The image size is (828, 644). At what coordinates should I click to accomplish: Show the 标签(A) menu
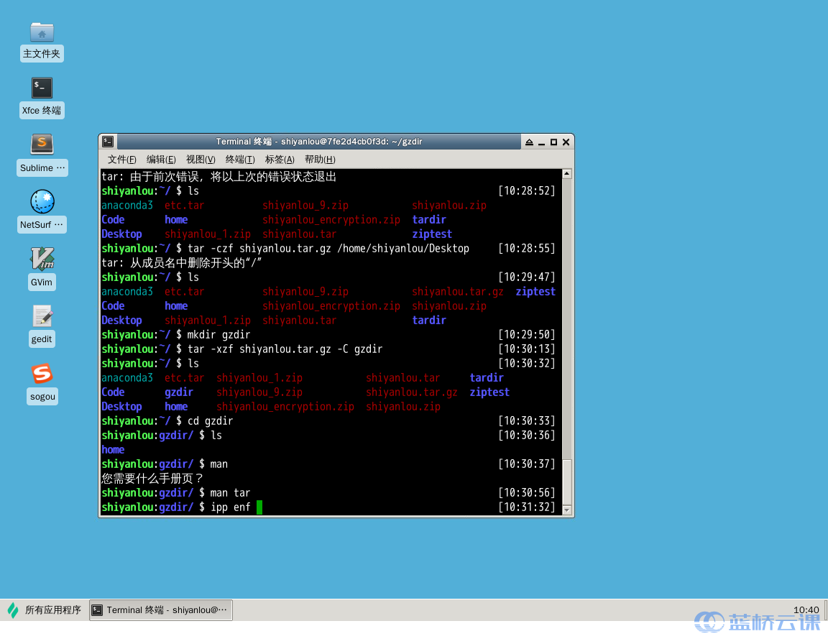(280, 160)
